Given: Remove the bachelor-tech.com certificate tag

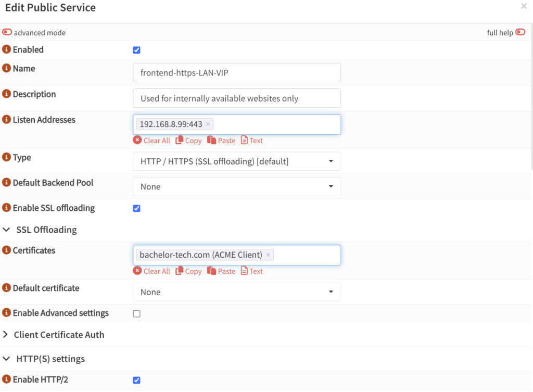Looking at the screenshot, I should coord(268,255).
